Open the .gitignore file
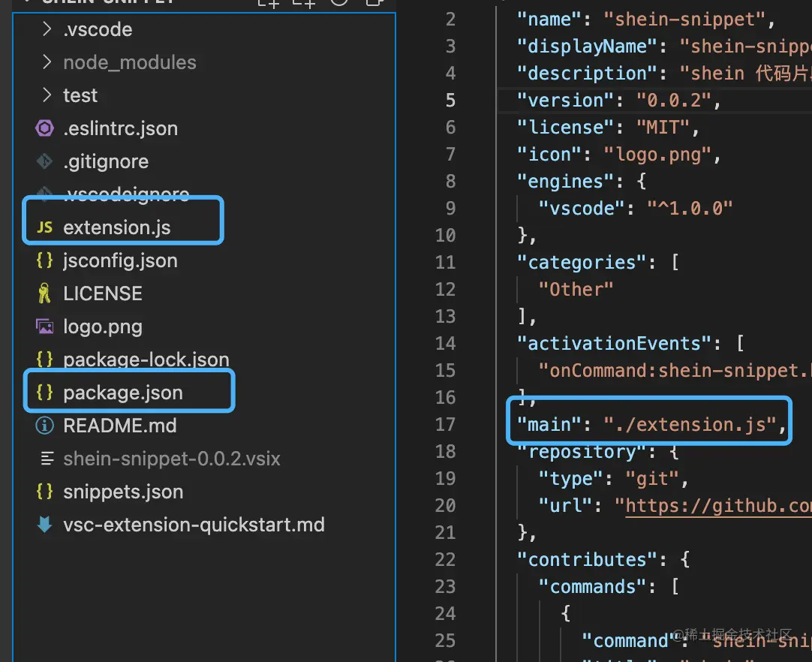Image resolution: width=812 pixels, height=662 pixels. [106, 161]
